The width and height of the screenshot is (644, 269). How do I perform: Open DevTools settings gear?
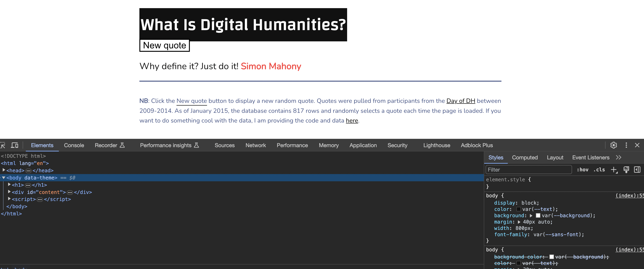613,145
